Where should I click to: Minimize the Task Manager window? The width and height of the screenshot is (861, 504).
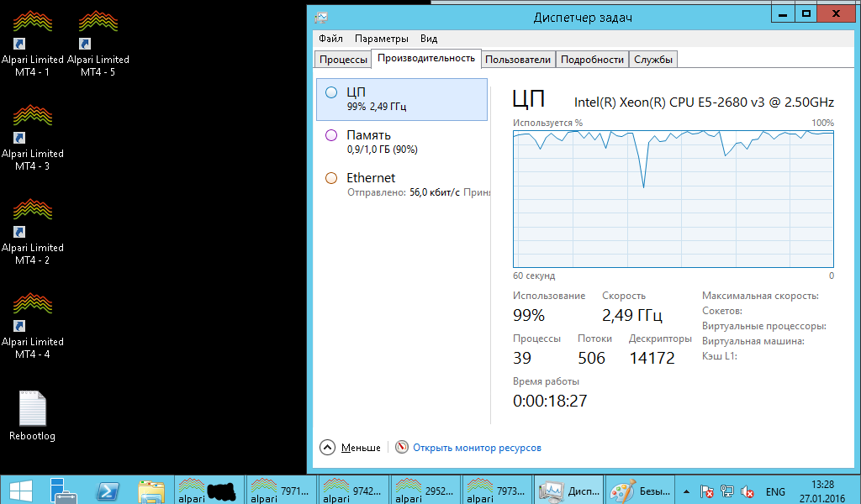tap(783, 14)
